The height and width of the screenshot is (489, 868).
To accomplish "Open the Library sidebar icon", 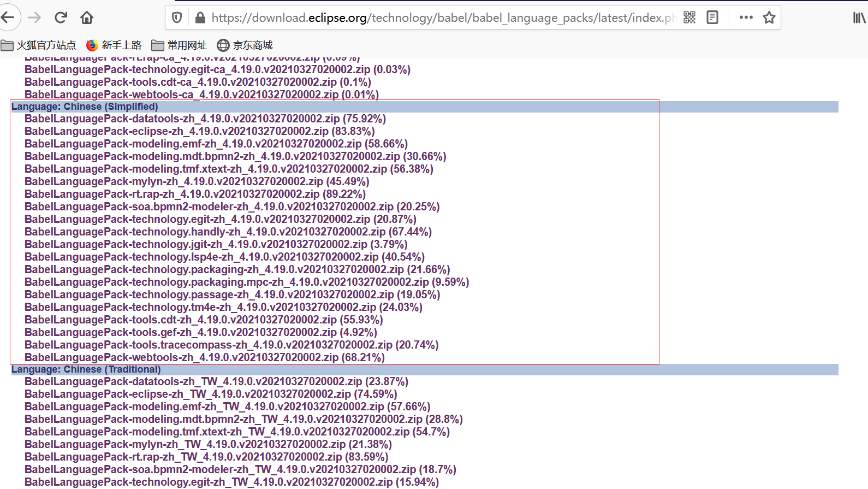I will coord(859,18).
